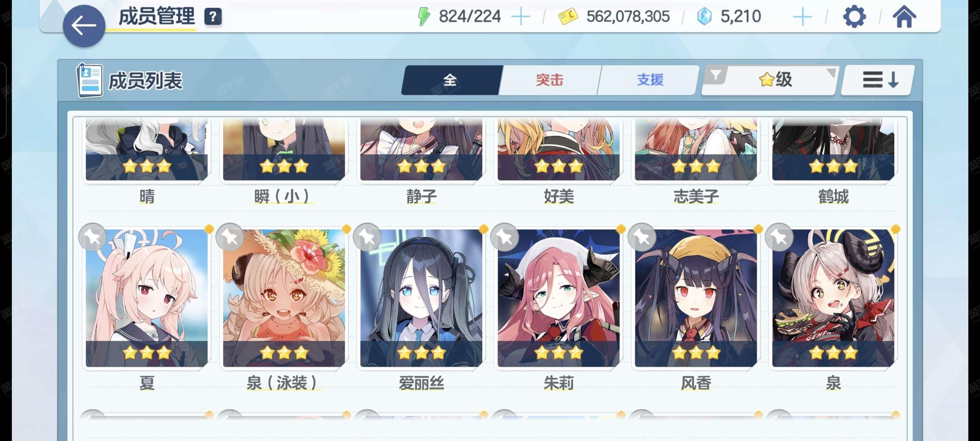Toggle the pin on 爱丽丝's card
This screenshot has height=441, width=980.
(x=367, y=237)
